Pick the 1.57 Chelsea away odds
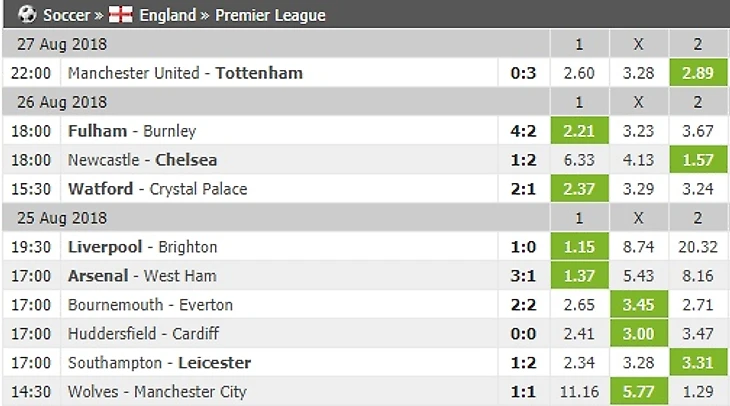 pyautogui.click(x=698, y=160)
